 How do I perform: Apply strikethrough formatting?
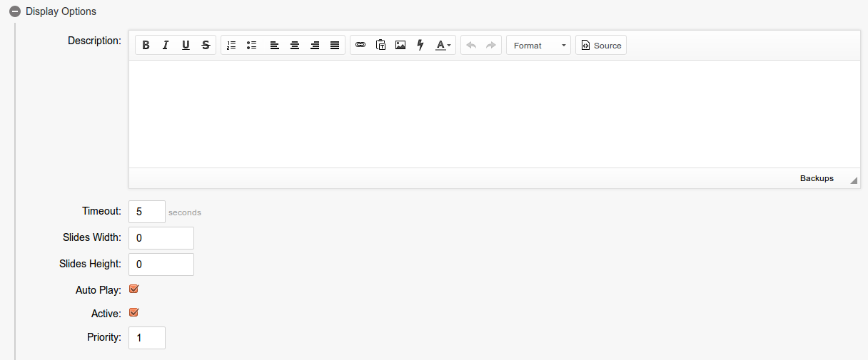tap(206, 46)
